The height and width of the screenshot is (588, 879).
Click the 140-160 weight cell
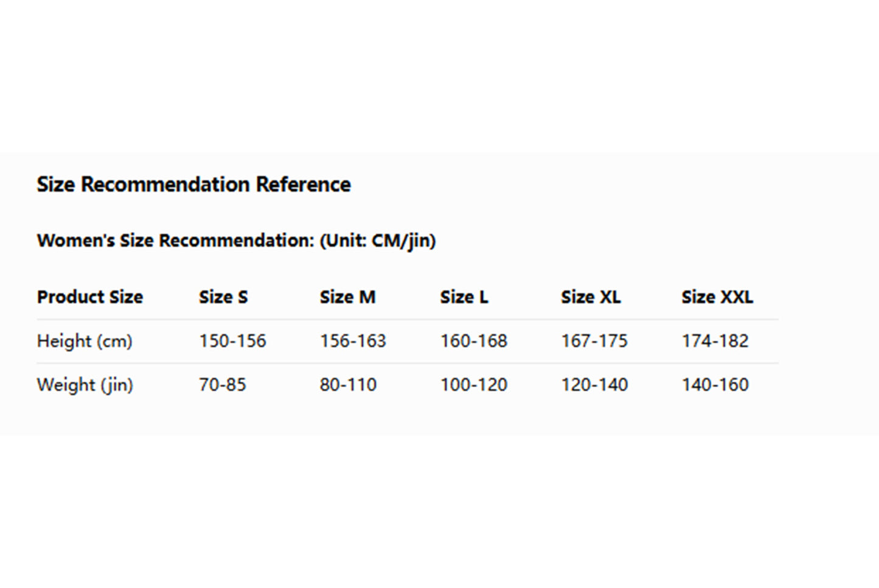(715, 385)
